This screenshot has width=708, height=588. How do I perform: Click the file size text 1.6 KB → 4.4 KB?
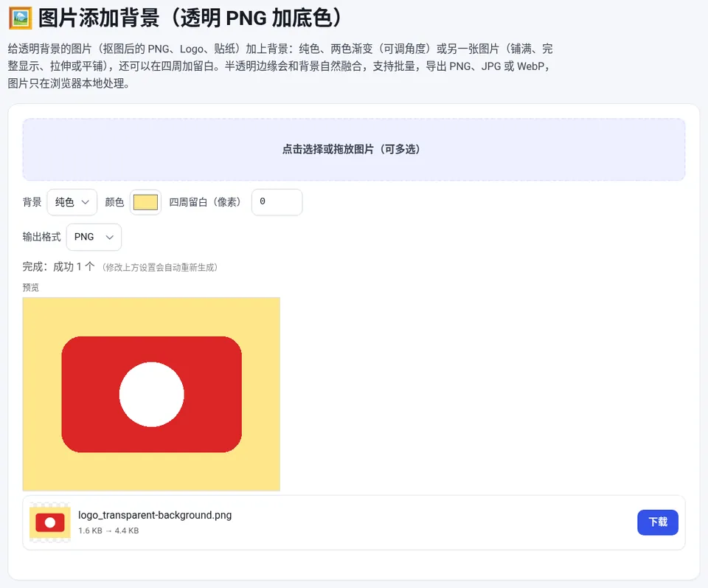click(x=108, y=530)
